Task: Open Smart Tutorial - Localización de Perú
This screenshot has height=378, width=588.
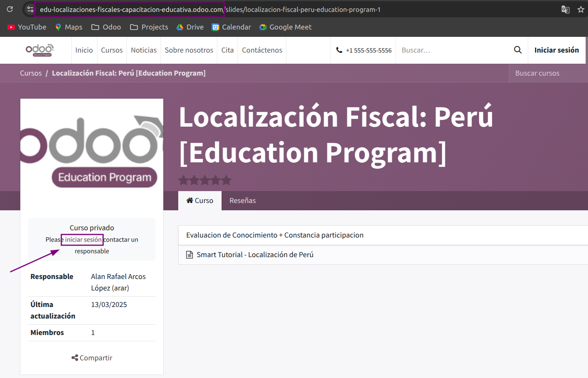Action: [x=255, y=255]
